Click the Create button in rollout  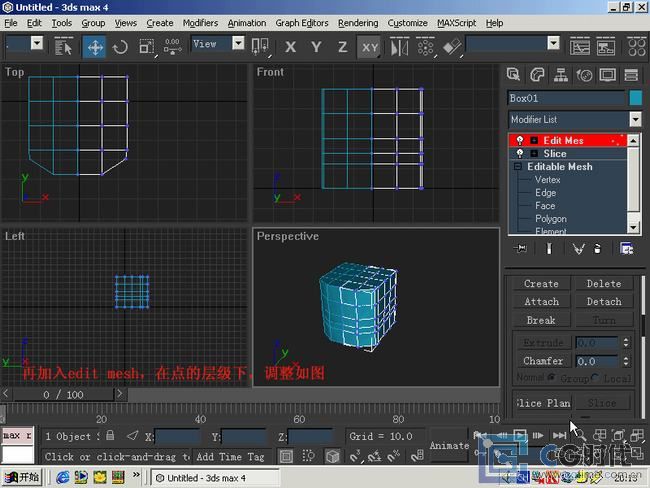pyautogui.click(x=541, y=284)
